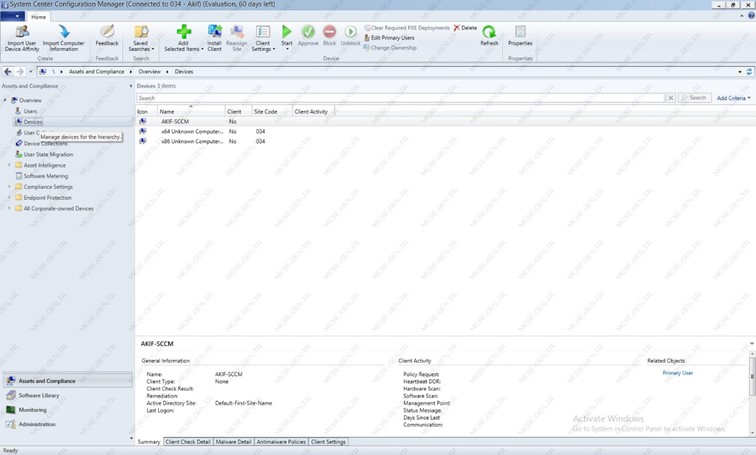
Task: Switch to Antimalware Policies tab
Action: [x=281, y=442]
